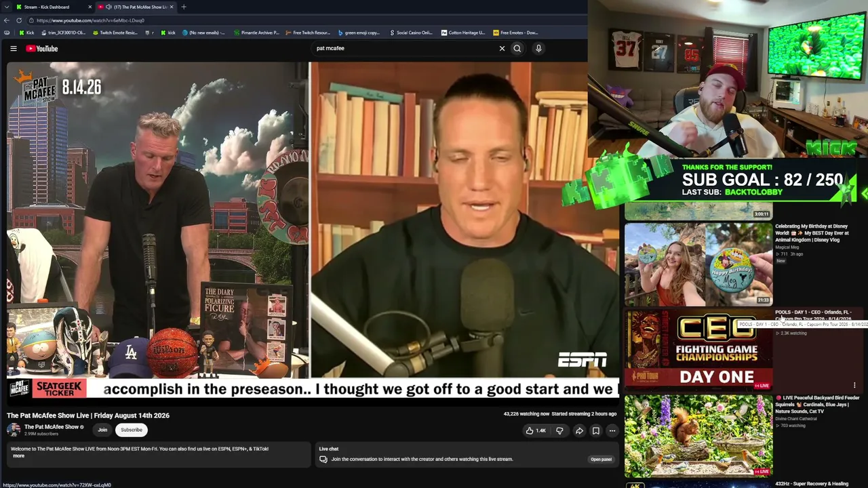
Task: Click the YouTube search magnifier button
Action: click(517, 48)
